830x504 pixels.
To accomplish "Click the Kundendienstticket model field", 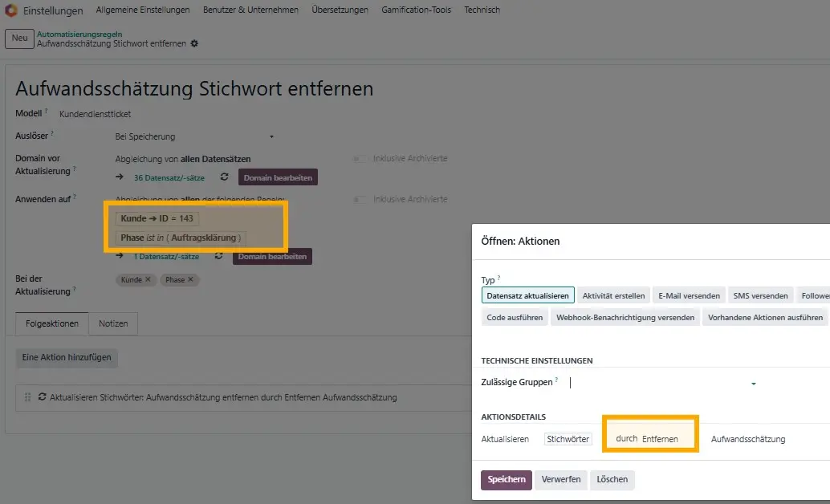I will click(96, 114).
